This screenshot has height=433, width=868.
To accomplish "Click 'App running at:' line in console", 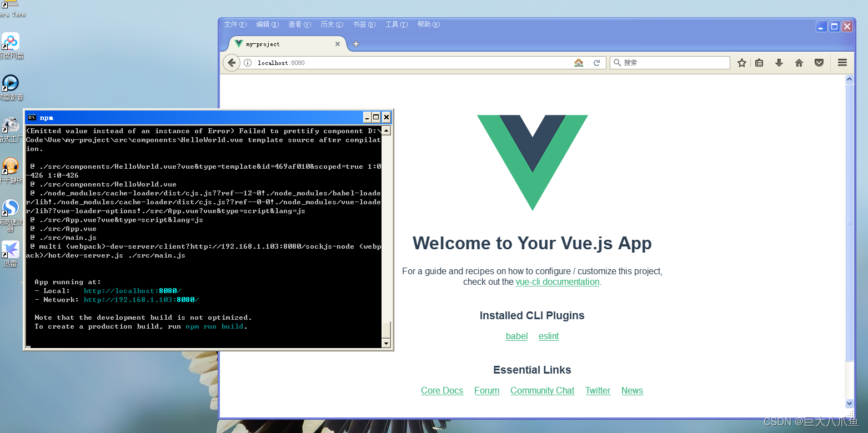I will click(68, 282).
